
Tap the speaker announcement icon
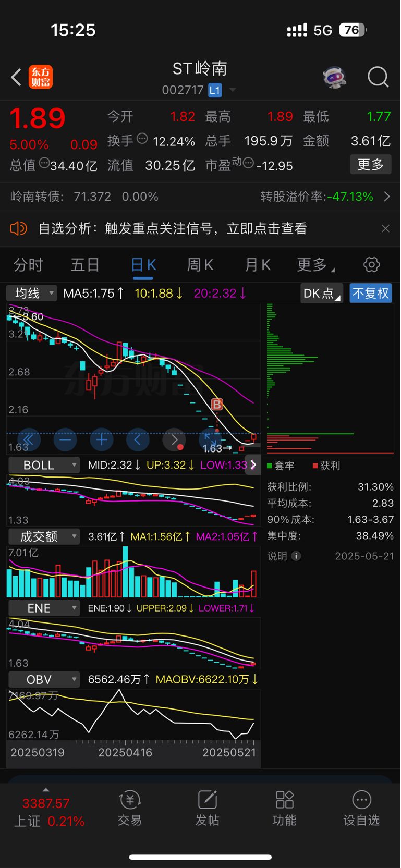point(18,228)
